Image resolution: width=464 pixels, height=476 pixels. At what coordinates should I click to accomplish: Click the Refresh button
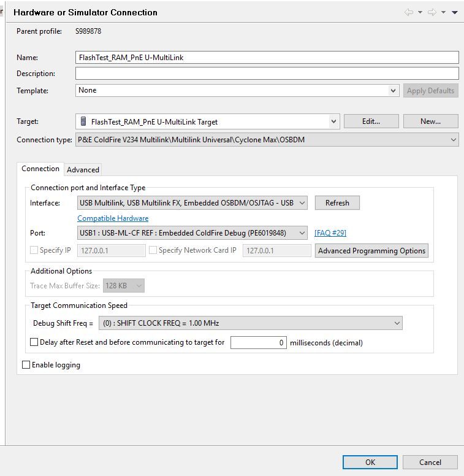337,202
